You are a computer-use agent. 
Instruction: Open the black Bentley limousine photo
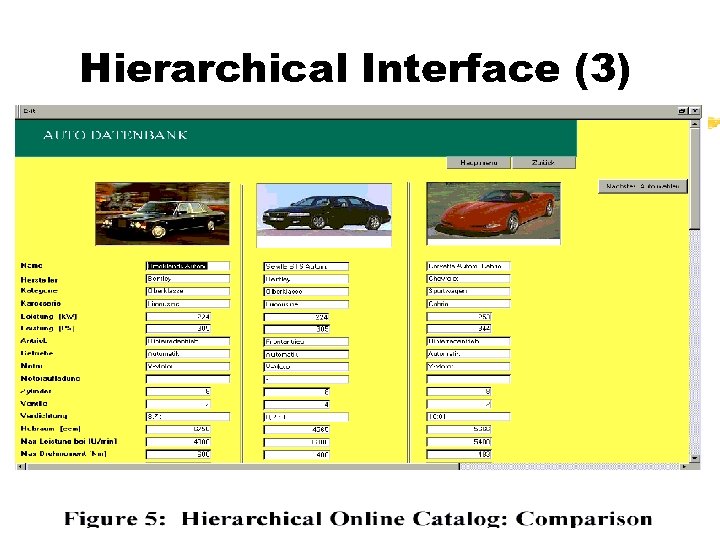coord(162,214)
